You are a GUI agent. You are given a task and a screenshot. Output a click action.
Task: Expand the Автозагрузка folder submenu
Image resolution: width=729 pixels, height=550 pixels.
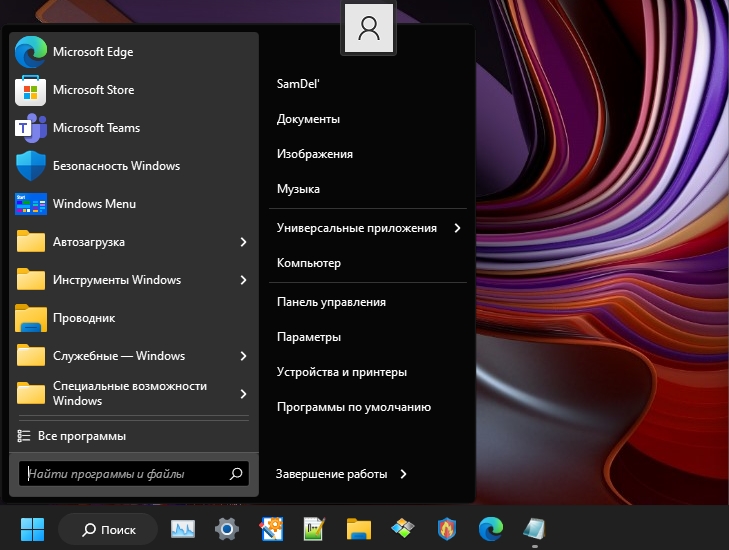[243, 242]
